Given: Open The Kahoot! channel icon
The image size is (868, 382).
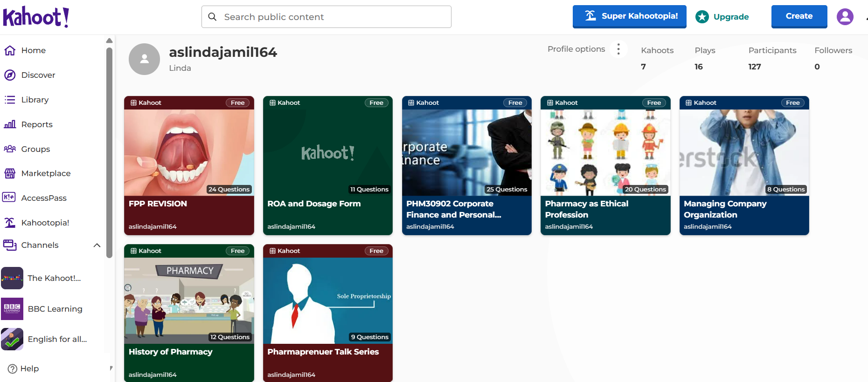Looking at the screenshot, I should (x=12, y=278).
